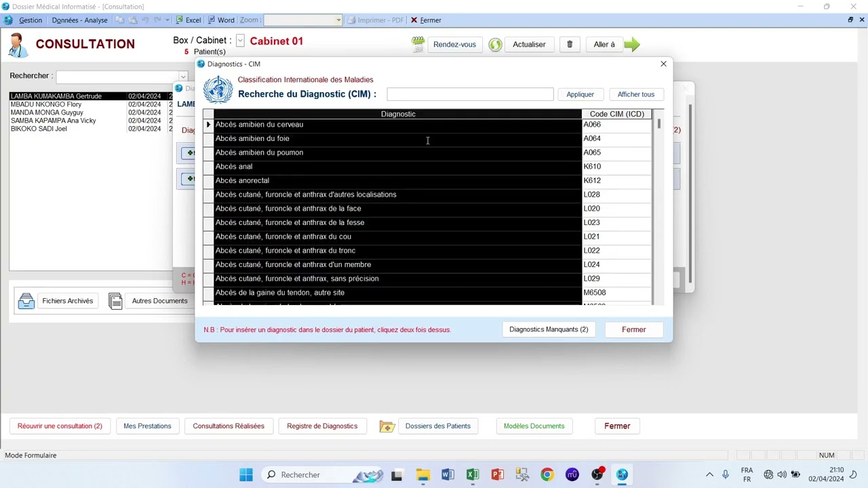Click the WHO logo in Diagnostics dialog
868x488 pixels.
[218, 89]
